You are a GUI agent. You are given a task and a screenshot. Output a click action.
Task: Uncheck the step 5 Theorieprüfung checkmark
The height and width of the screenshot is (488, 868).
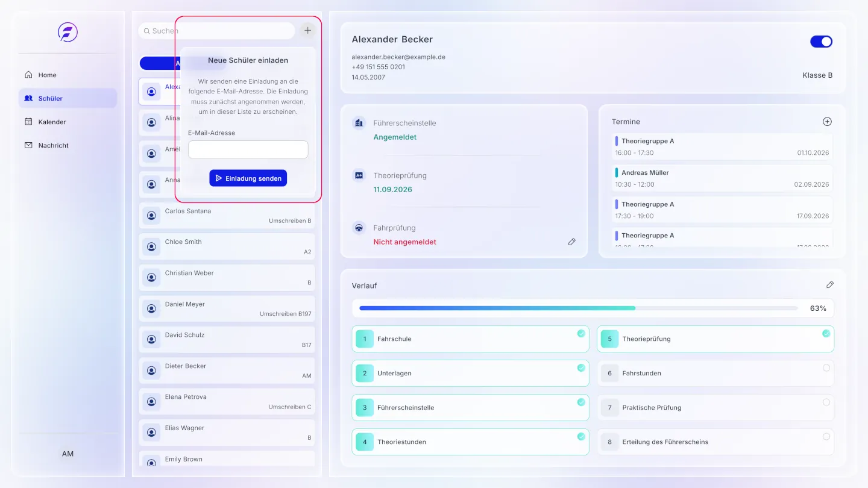826,333
